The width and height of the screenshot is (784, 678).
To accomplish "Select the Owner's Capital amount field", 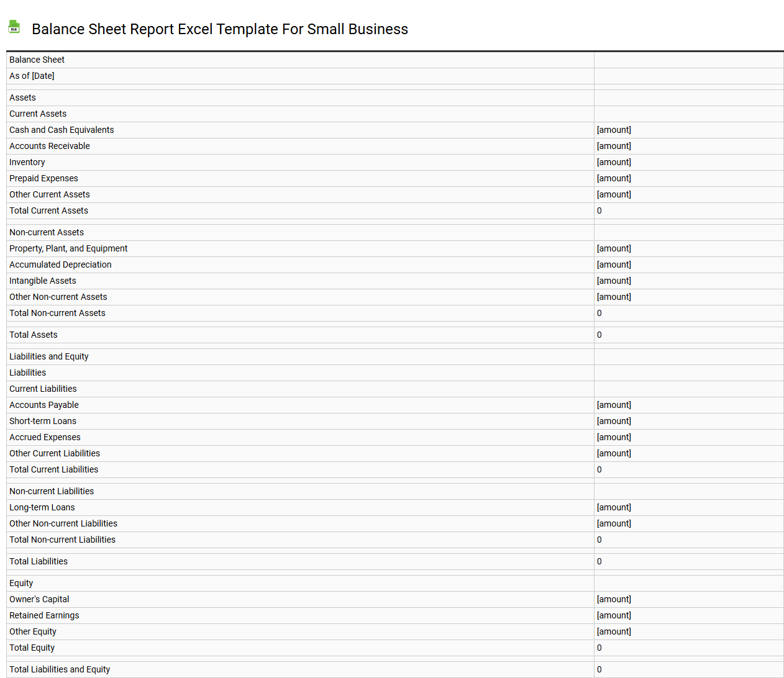I will 614,599.
